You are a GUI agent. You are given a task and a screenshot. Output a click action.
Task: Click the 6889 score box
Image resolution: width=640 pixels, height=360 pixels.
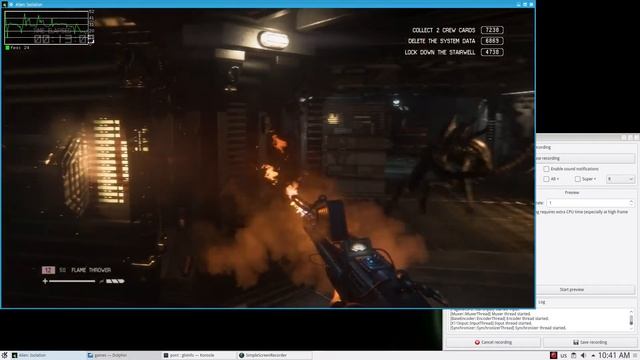click(x=492, y=41)
